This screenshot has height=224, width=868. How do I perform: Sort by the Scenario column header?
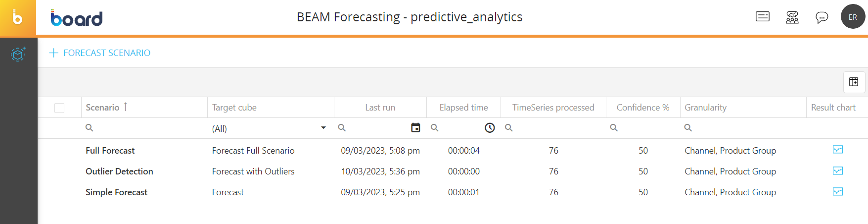point(103,108)
